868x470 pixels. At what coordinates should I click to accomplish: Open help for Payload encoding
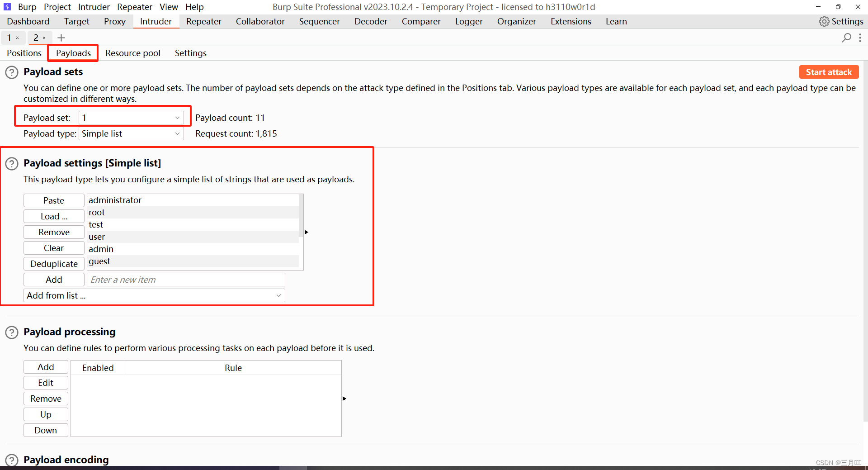tap(12, 460)
